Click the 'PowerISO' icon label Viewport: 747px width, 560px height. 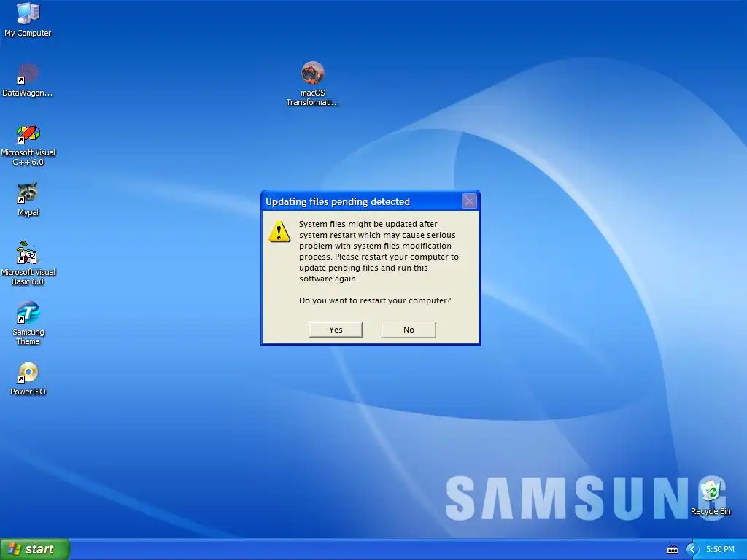28,392
